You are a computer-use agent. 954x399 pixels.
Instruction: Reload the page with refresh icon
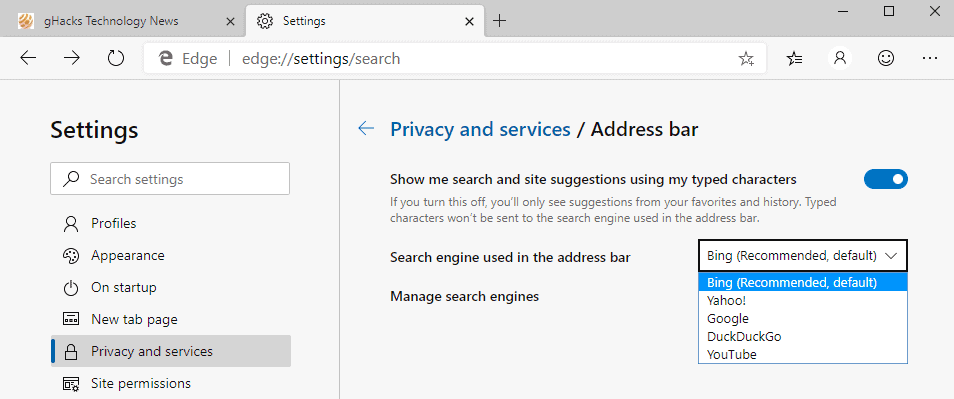coord(115,58)
